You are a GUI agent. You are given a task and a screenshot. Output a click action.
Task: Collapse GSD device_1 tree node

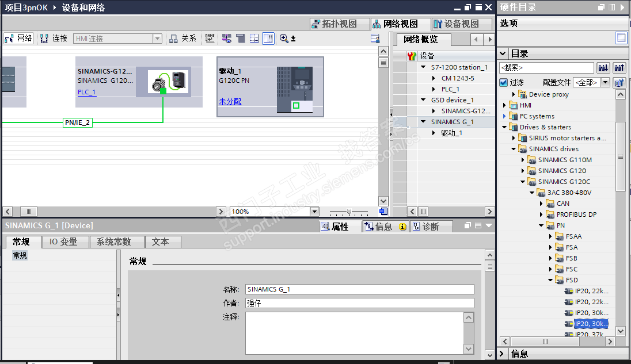click(x=423, y=99)
